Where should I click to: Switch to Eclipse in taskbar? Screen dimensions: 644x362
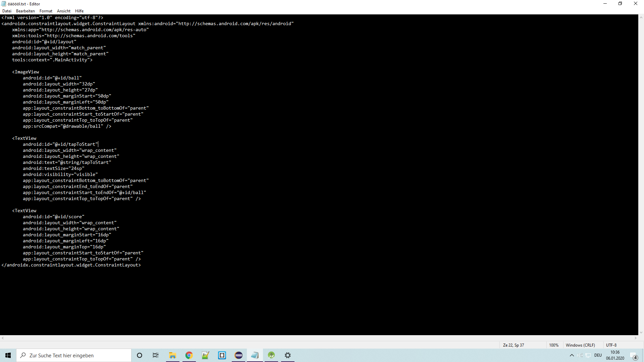(239, 355)
